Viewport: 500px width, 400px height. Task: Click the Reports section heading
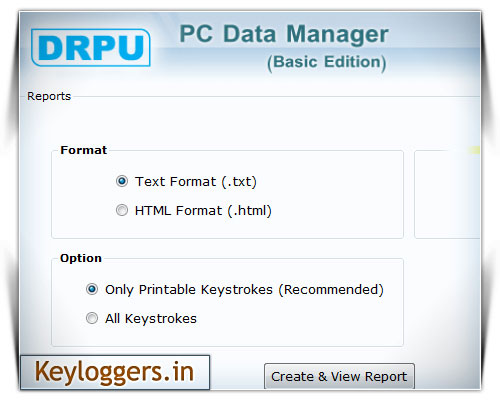49,96
